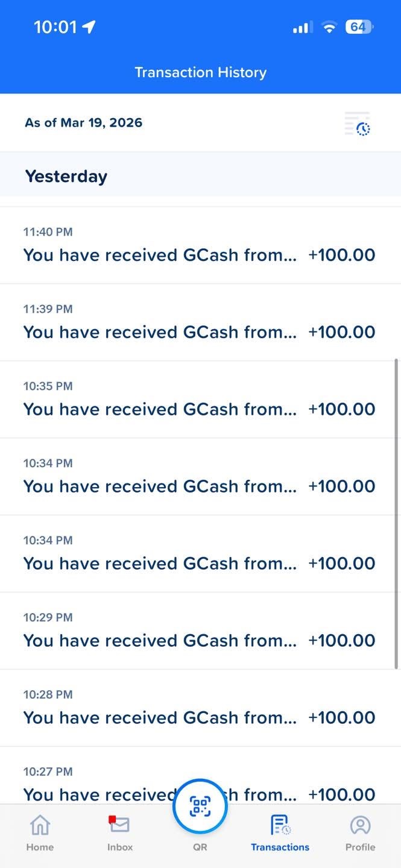
Task: Tap the +100.00 amount at 11:40 PM
Action: 341,255
